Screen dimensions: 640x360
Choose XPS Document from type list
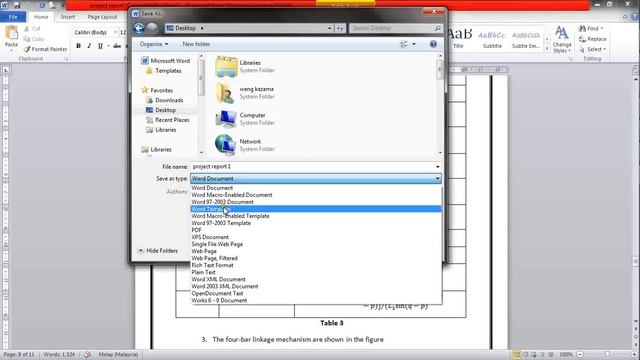(316, 237)
